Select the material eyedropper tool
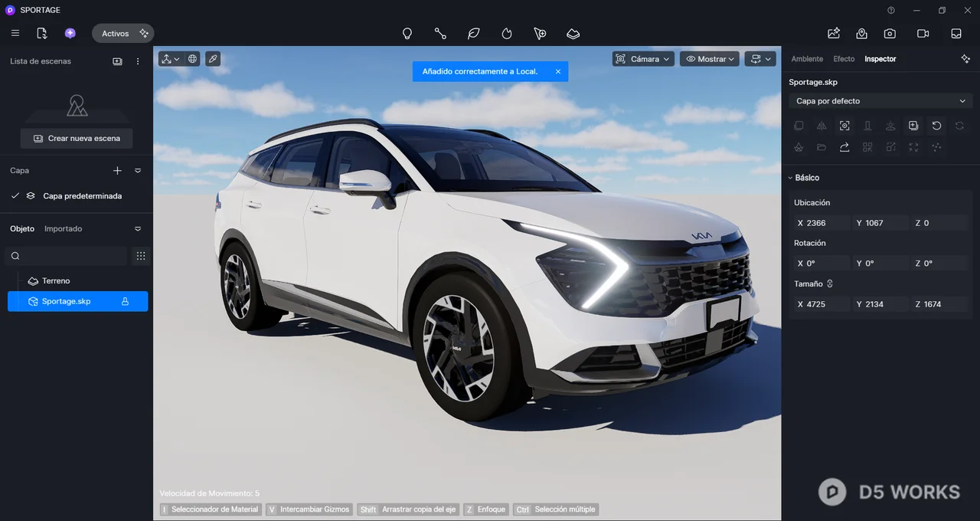This screenshot has width=980, height=521. 213,58
